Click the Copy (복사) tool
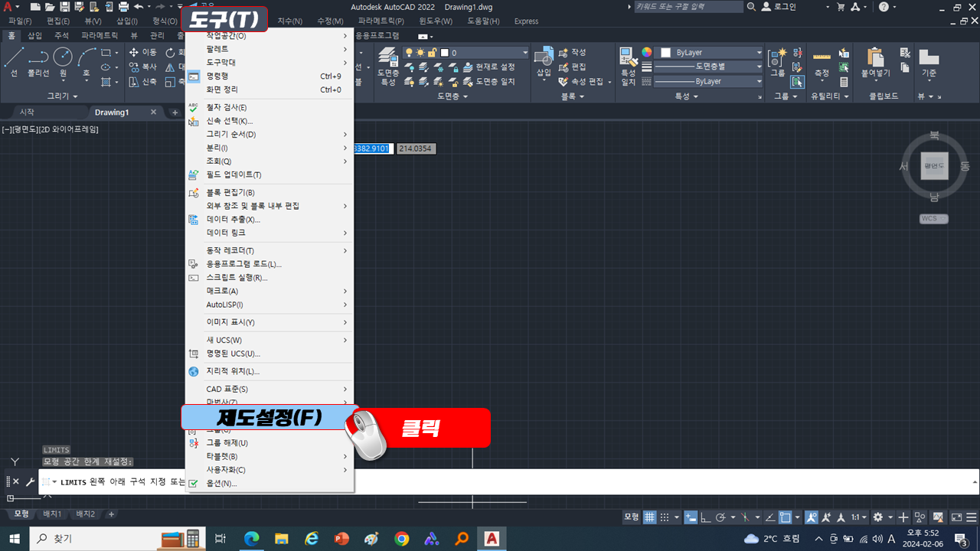This screenshot has height=551, width=980. (143, 67)
